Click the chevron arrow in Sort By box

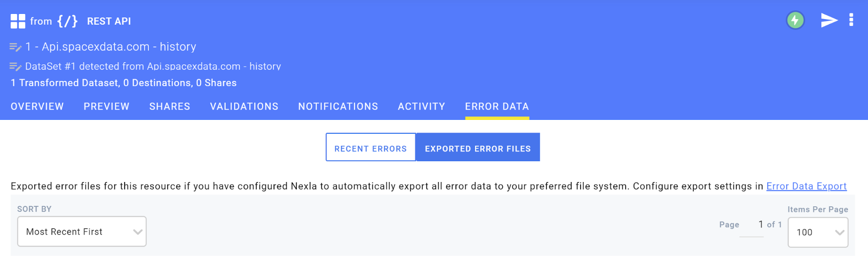138,232
